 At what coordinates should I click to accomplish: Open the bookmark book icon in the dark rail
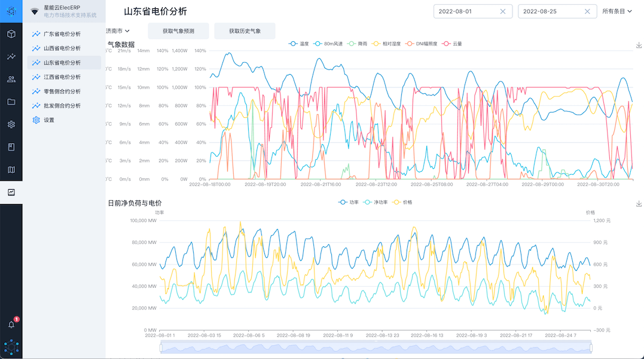pyautogui.click(x=11, y=147)
